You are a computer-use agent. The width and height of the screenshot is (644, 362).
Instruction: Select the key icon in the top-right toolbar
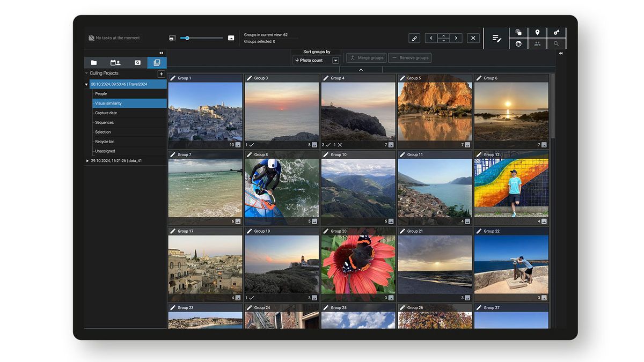point(556,32)
